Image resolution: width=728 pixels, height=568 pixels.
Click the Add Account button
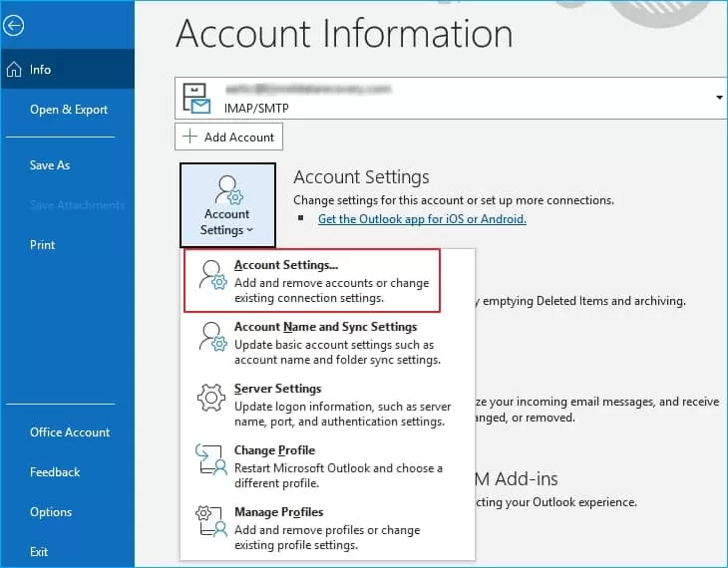click(x=229, y=137)
